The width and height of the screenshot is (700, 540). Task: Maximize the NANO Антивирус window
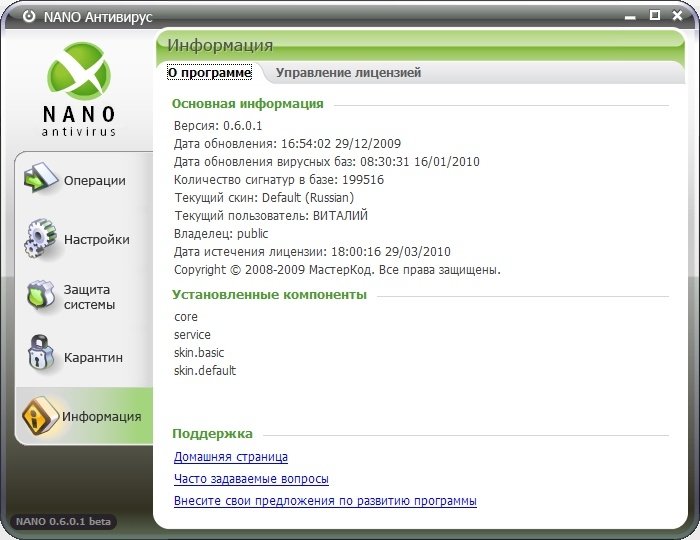click(x=654, y=16)
